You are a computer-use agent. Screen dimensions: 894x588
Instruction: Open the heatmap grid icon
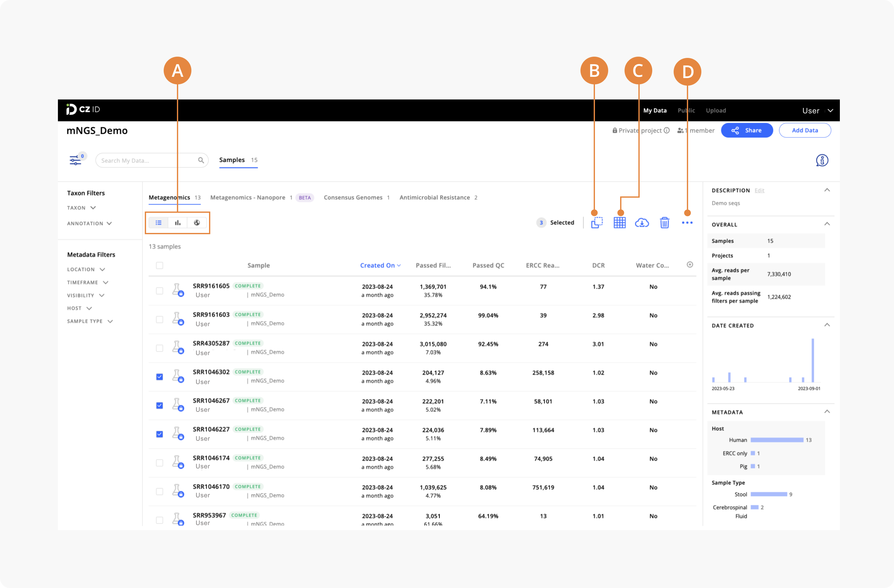click(620, 223)
